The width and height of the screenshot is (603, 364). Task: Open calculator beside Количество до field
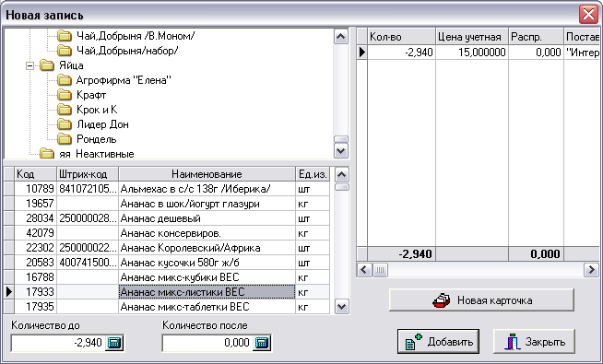click(113, 343)
